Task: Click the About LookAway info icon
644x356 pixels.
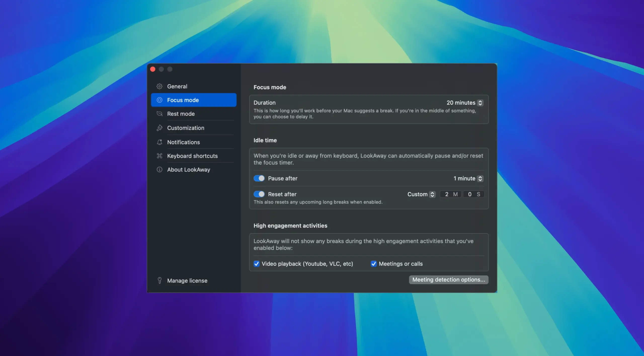Action: pyautogui.click(x=159, y=170)
